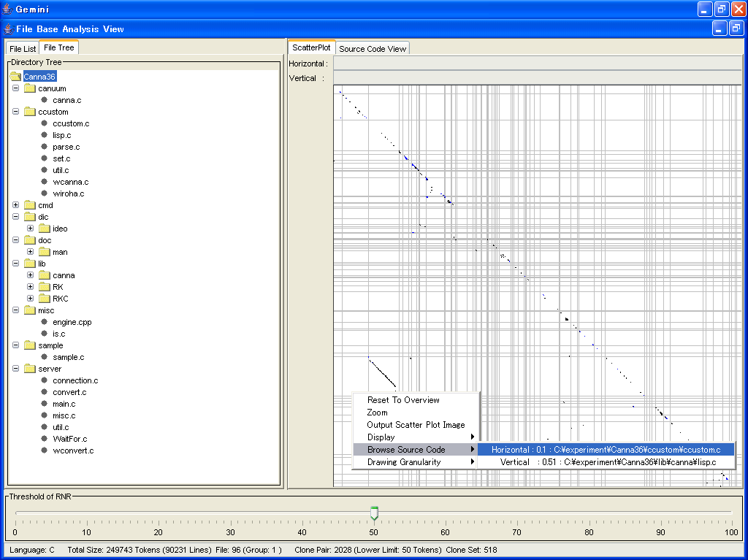Select Output Scatter Plot Image menu entry
This screenshot has width=748, height=560.
[x=416, y=425]
